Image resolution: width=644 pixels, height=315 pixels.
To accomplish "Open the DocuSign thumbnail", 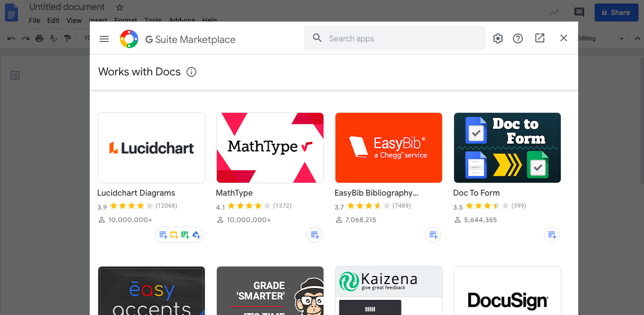I will pyautogui.click(x=507, y=291).
